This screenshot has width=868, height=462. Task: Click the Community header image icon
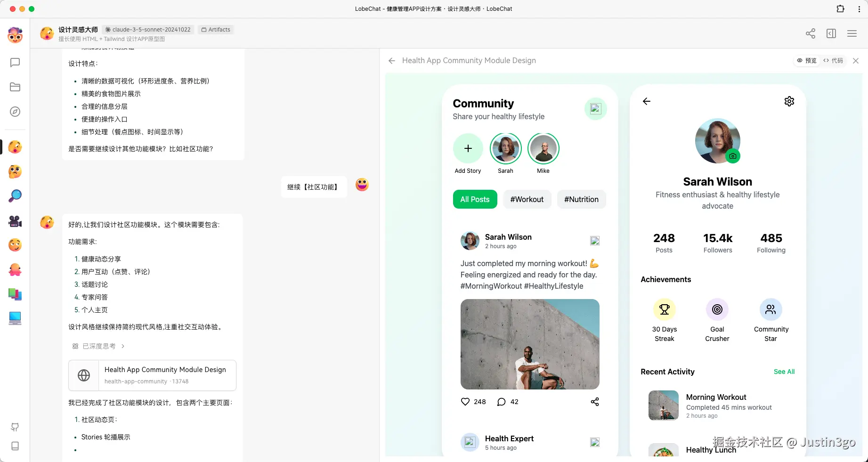tap(595, 109)
